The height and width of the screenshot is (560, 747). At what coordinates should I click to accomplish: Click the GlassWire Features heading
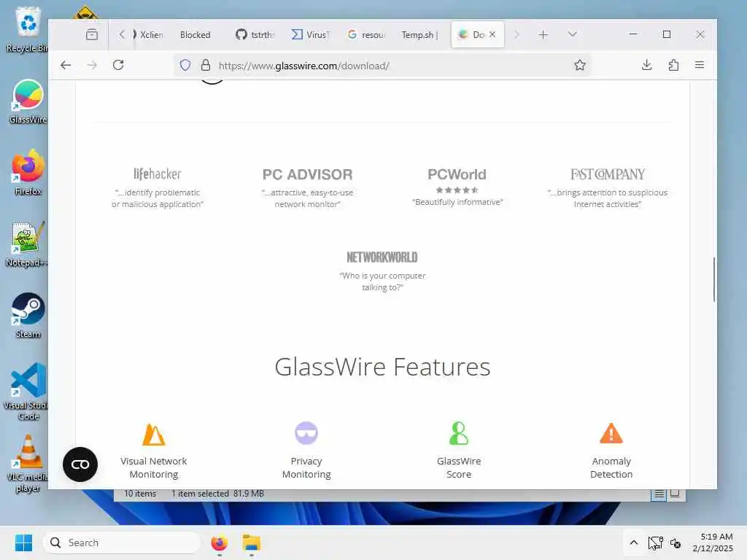[x=382, y=367]
